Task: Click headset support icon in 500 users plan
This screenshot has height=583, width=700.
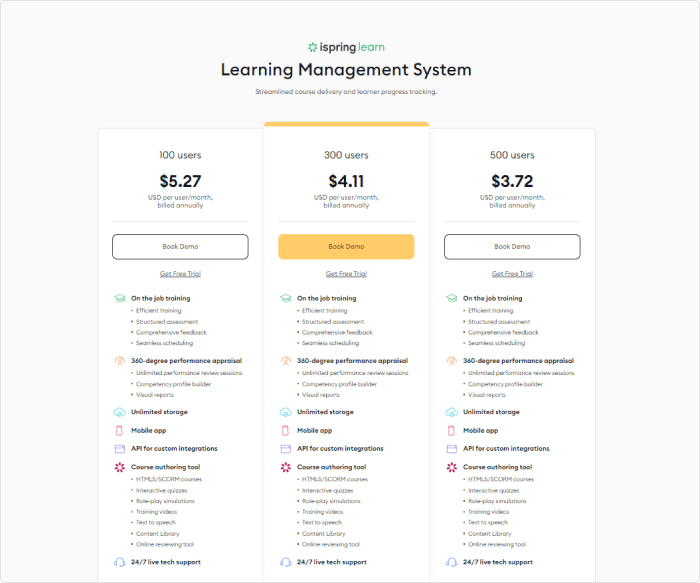Action: pyautogui.click(x=452, y=562)
